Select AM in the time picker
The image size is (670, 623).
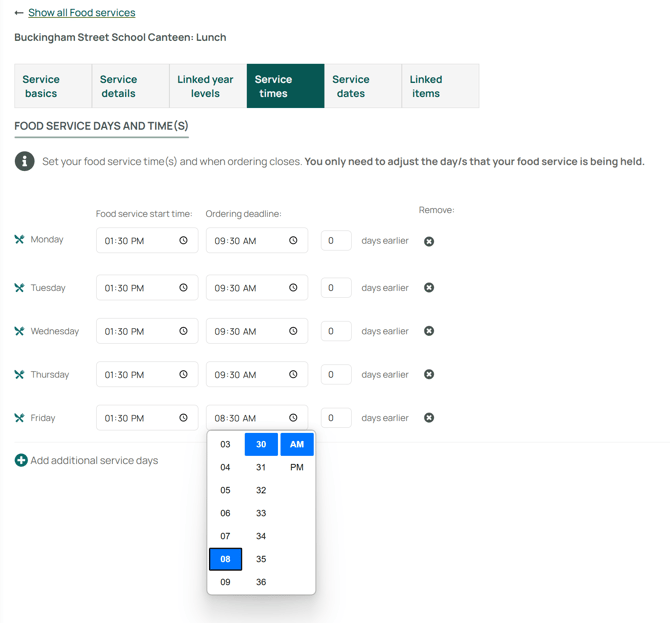[x=297, y=444]
